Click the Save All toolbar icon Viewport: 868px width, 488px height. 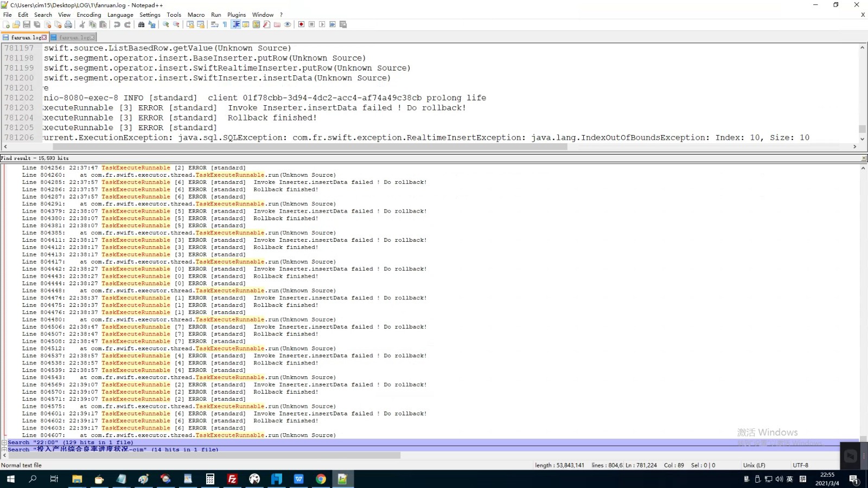click(37, 24)
